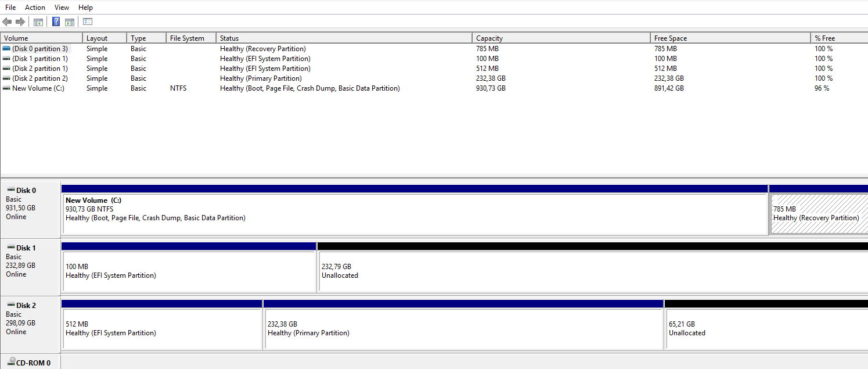Click the checklist icon at the toolbar's right end
The height and width of the screenshot is (369, 868).
point(87,22)
